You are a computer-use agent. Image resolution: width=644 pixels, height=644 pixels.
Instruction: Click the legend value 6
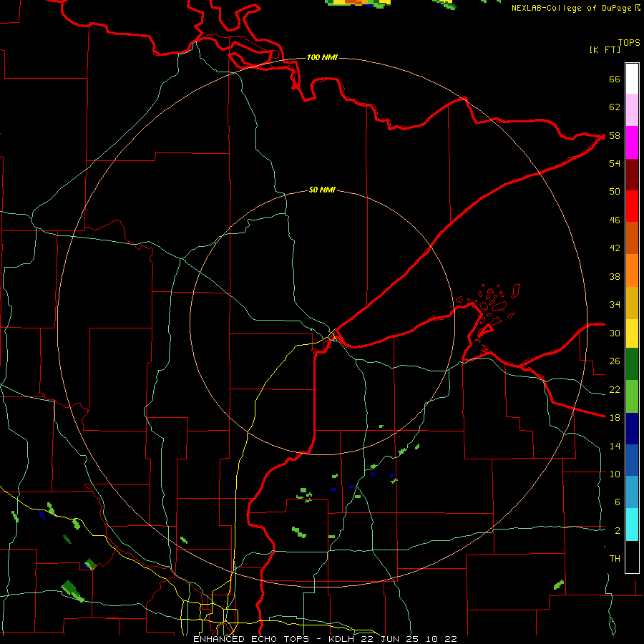point(618,502)
